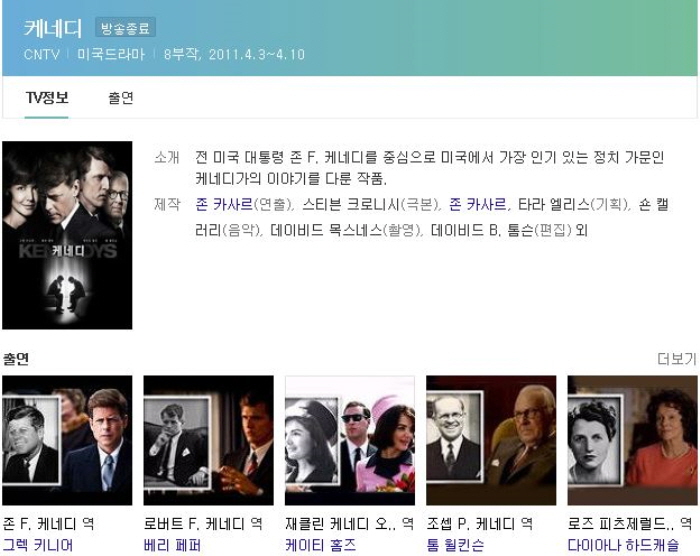This screenshot has height=556, width=700.
Task: Open 베리 페퍼 actor photo
Action: click(208, 440)
